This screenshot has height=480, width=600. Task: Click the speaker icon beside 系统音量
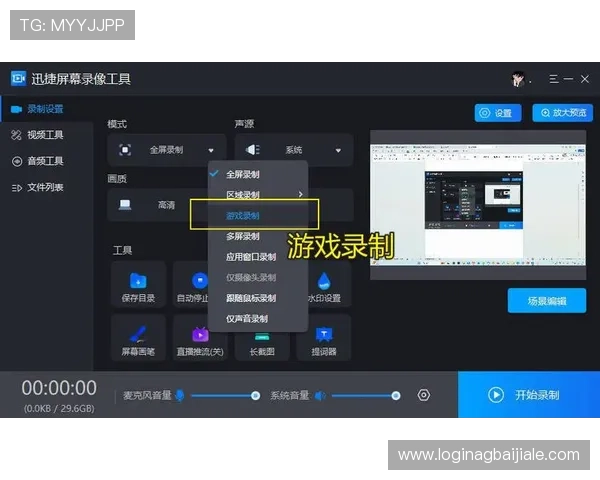click(x=320, y=395)
